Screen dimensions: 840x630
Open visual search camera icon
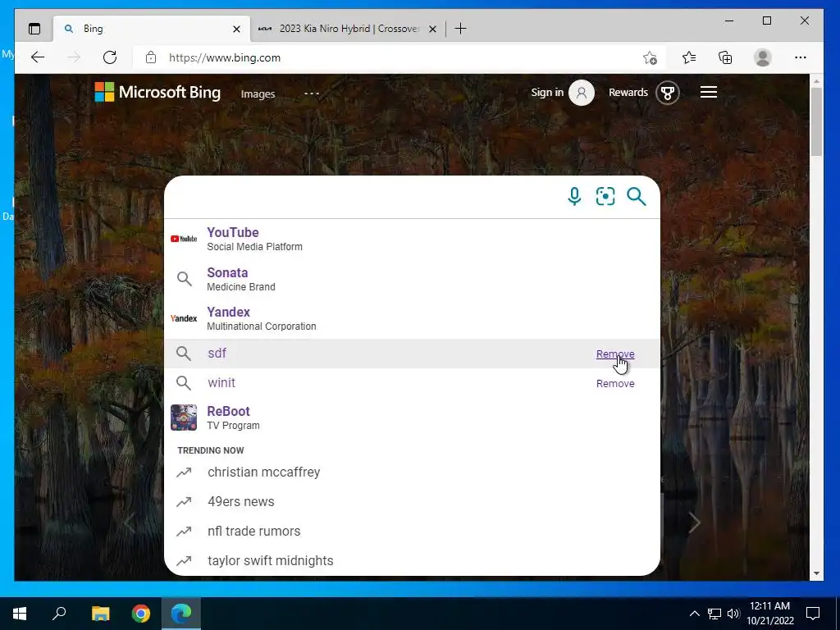(x=605, y=196)
